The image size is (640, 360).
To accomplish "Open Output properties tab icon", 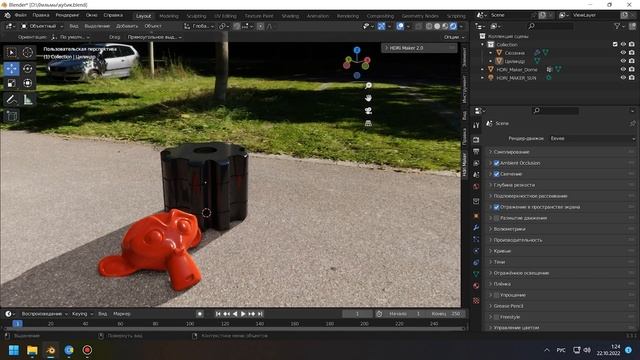I will tap(476, 151).
